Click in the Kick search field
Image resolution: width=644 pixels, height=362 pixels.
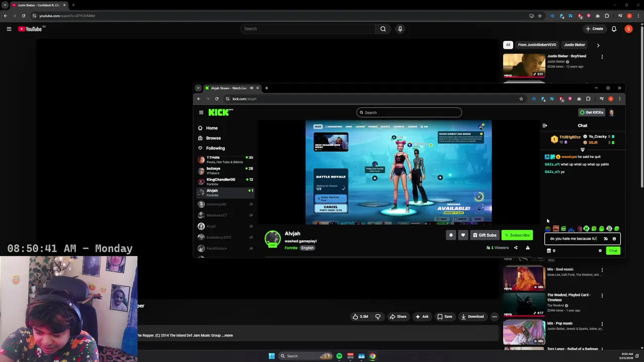(409, 113)
